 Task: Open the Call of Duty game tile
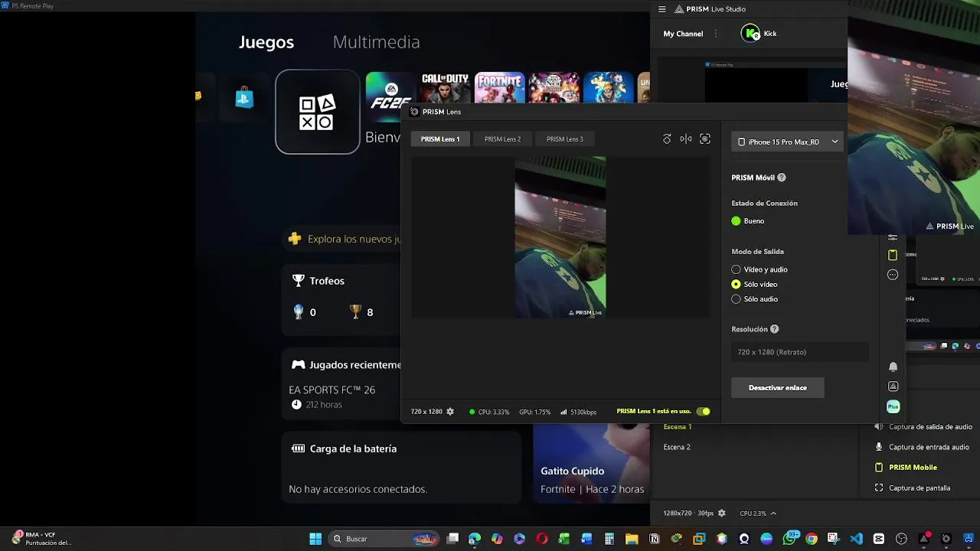[445, 88]
